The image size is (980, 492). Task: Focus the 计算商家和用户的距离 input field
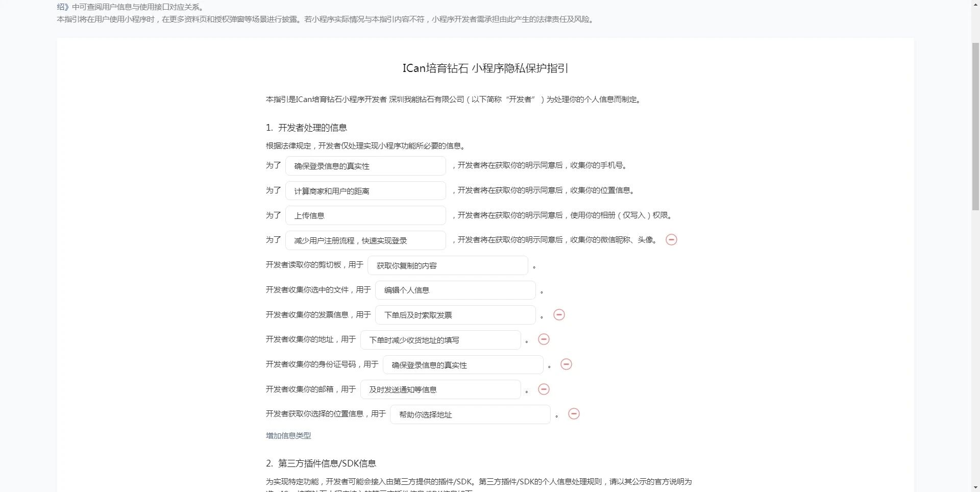pyautogui.click(x=365, y=191)
